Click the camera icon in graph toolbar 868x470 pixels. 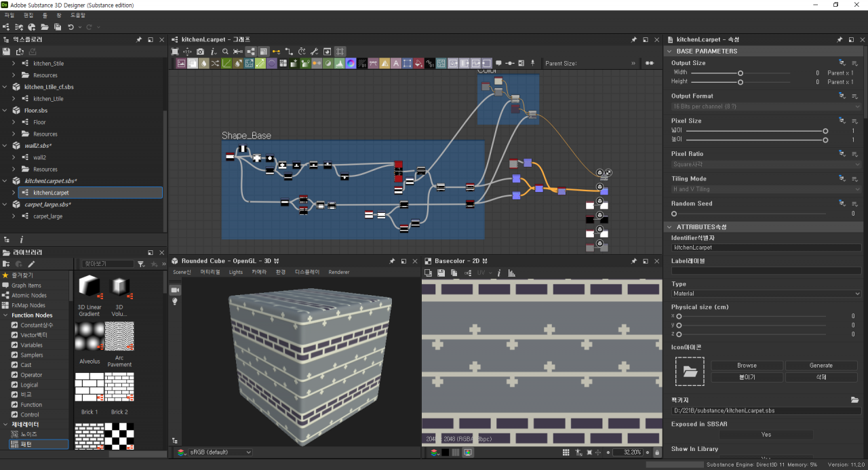(200, 52)
